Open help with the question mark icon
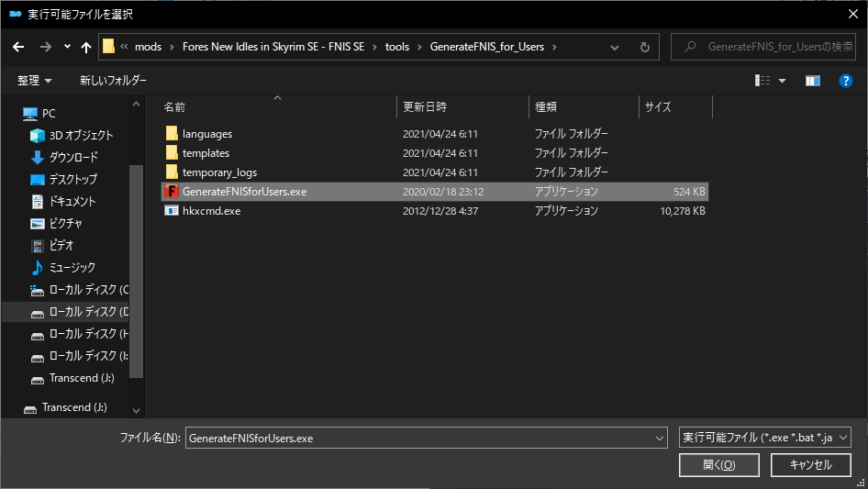 click(845, 81)
